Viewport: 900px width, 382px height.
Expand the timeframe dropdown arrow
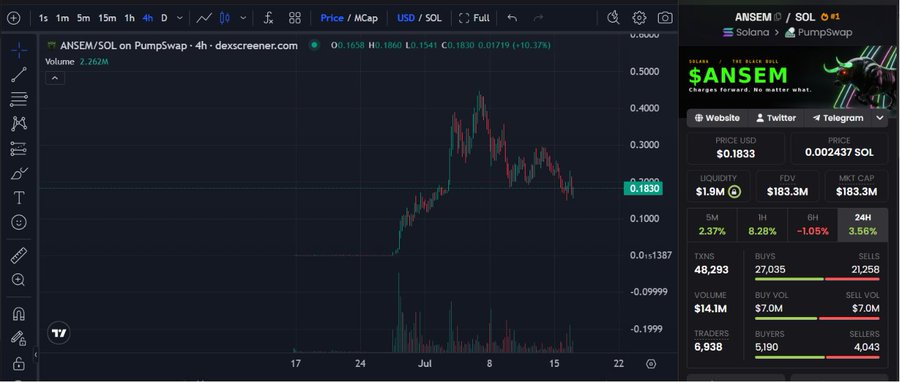(x=180, y=18)
